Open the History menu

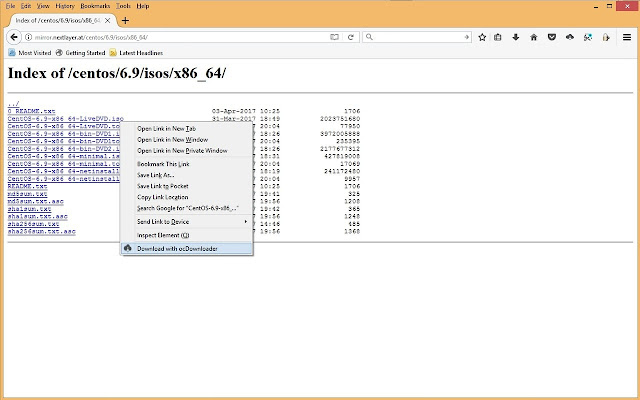[x=65, y=6]
